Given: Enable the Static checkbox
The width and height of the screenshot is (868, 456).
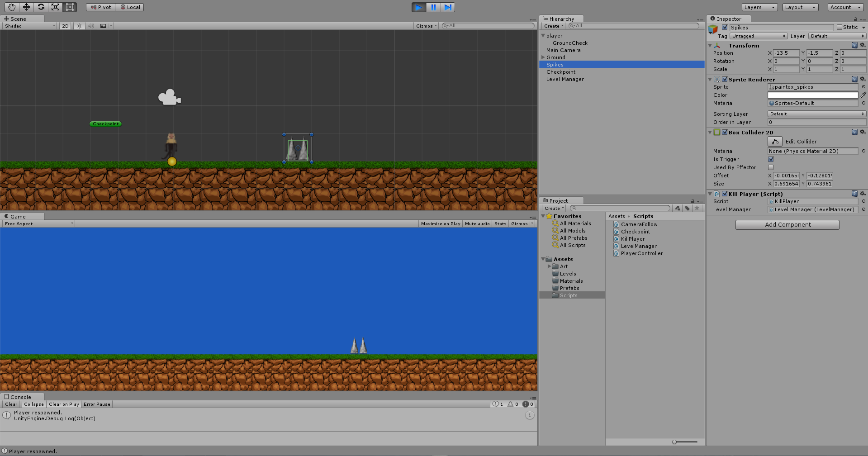Looking at the screenshot, I should pos(840,27).
